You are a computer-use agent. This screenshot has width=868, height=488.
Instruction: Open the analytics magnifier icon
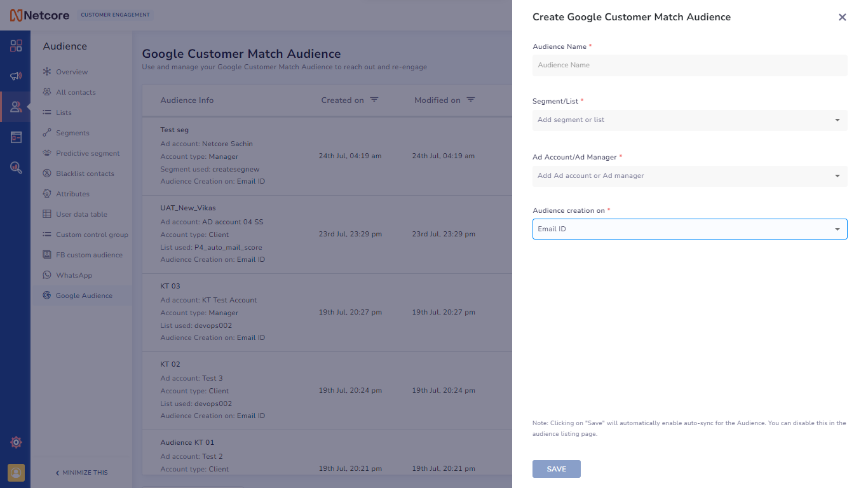(16, 168)
